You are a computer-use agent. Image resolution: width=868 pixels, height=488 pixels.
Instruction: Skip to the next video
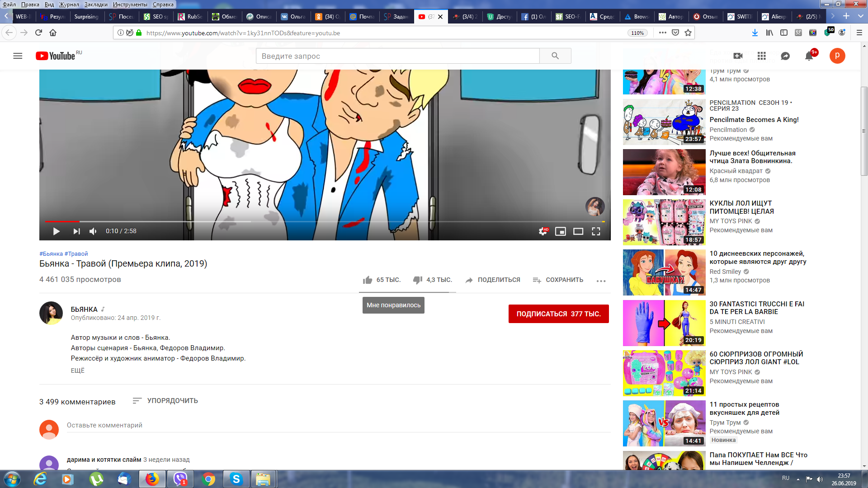click(x=76, y=231)
